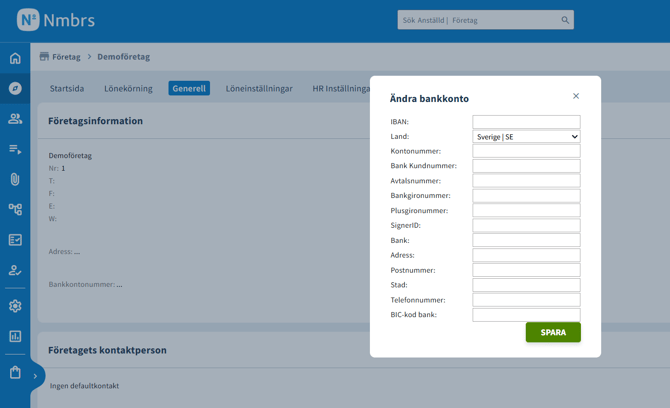Select the compass explore icon in sidebar
Viewport: 670px width, 408px height.
(15, 88)
